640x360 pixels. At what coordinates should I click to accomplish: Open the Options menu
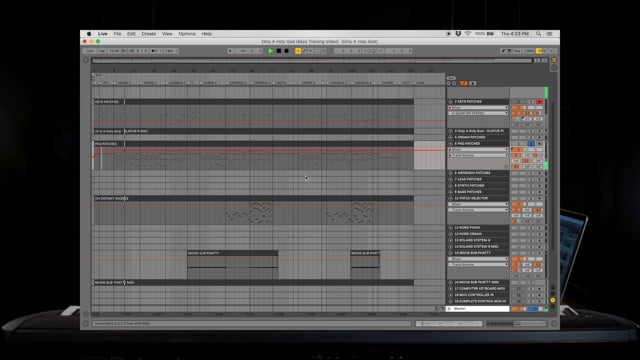(187, 34)
